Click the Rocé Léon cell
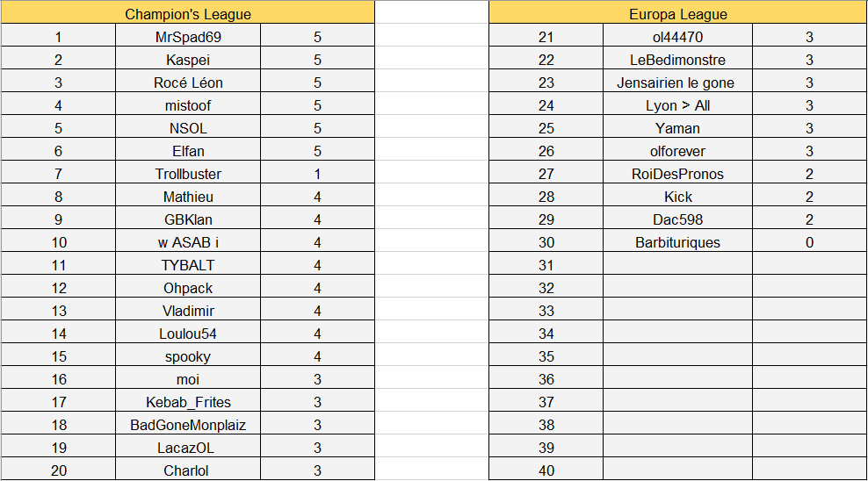The image size is (868, 481). [188, 82]
